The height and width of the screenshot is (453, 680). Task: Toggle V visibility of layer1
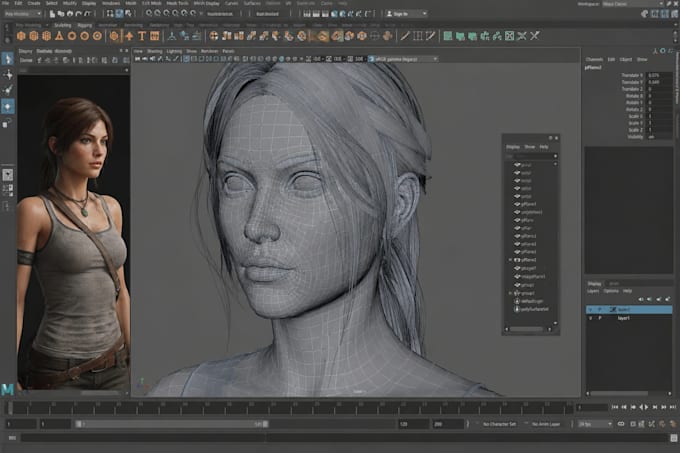590,318
